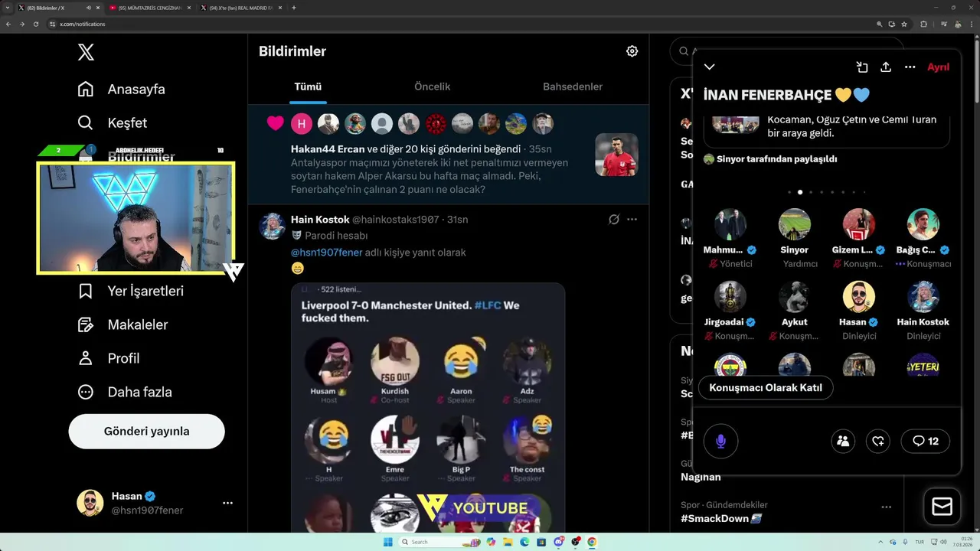The height and width of the screenshot is (551, 980).
Task: Open the shared post card in space
Action: (826, 132)
